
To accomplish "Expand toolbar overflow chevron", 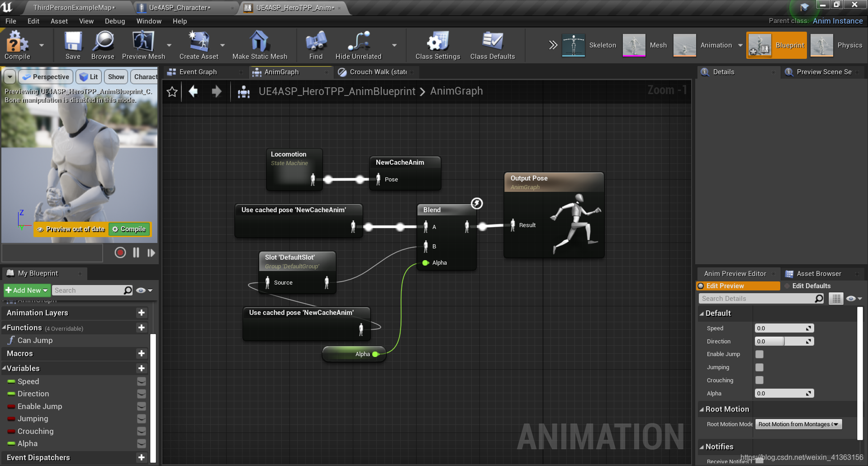I will [x=553, y=45].
